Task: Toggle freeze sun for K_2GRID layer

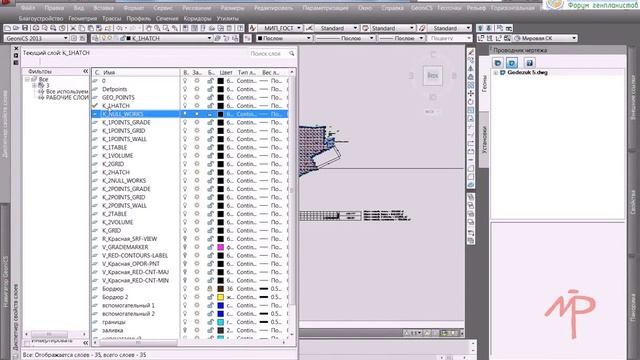Action: coord(197,164)
